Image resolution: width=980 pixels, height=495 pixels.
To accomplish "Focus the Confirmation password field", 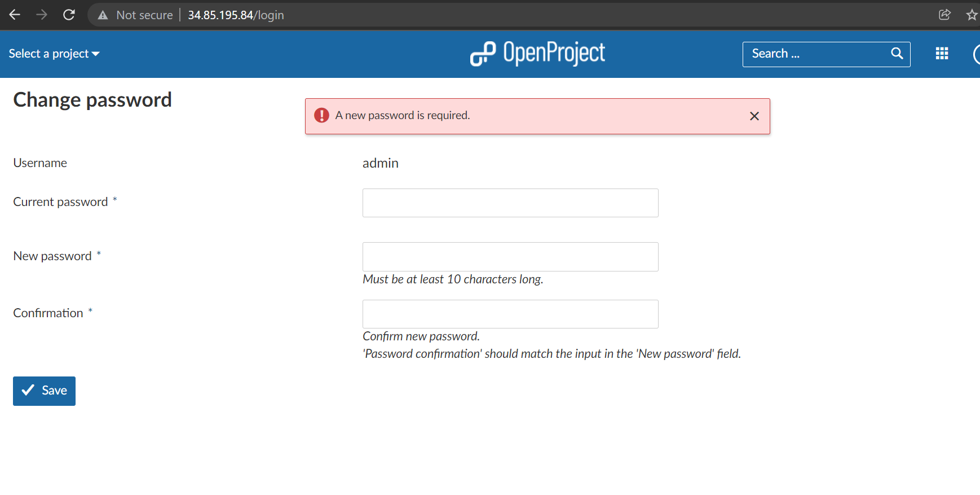I will (510, 314).
